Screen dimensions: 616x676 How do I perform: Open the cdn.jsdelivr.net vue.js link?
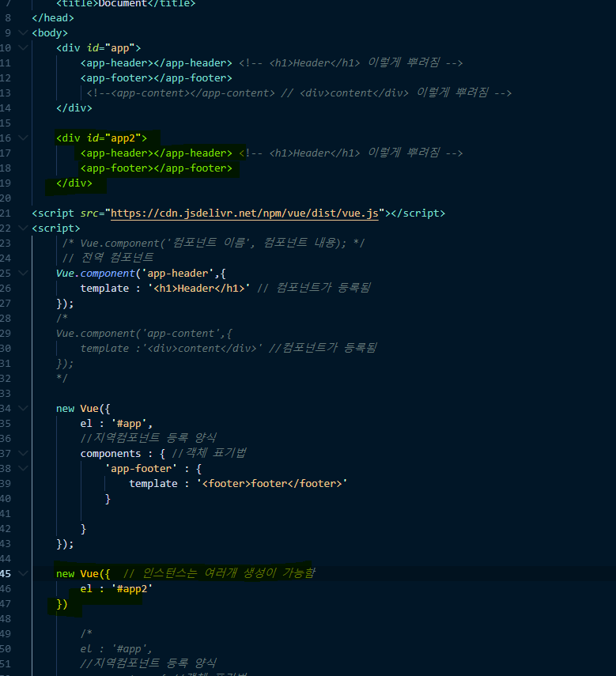244,213
